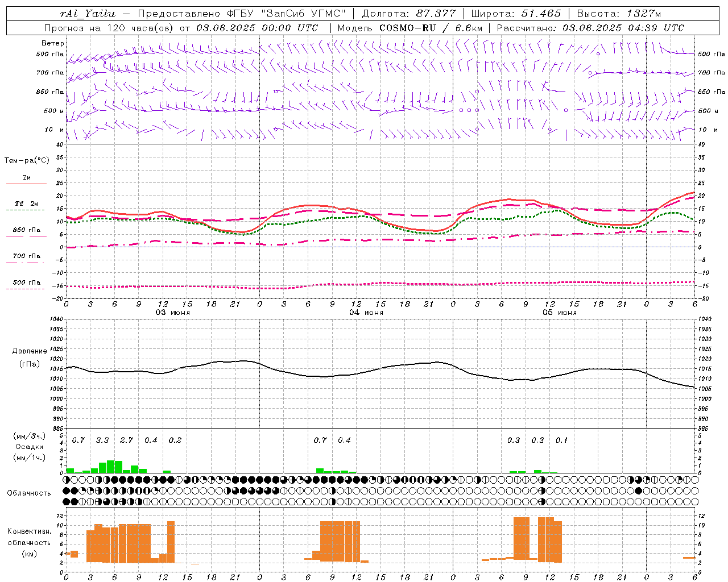Click the '2м' temperature legend entry
The image size is (728, 582).
tap(27, 178)
